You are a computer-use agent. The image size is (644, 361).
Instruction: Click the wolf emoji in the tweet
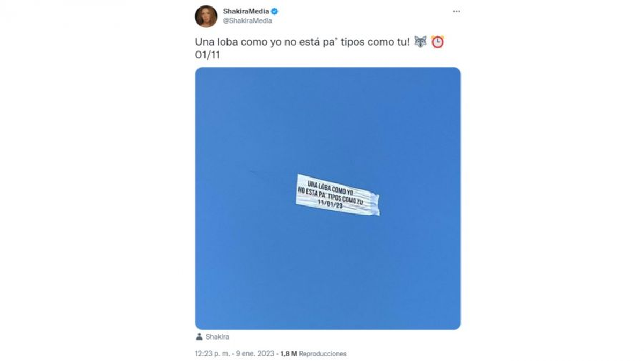[420, 42]
